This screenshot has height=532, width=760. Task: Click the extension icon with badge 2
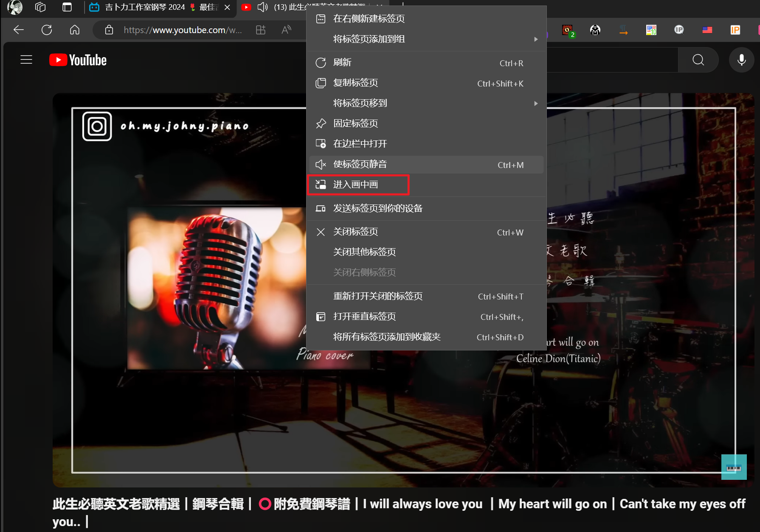coord(568,30)
